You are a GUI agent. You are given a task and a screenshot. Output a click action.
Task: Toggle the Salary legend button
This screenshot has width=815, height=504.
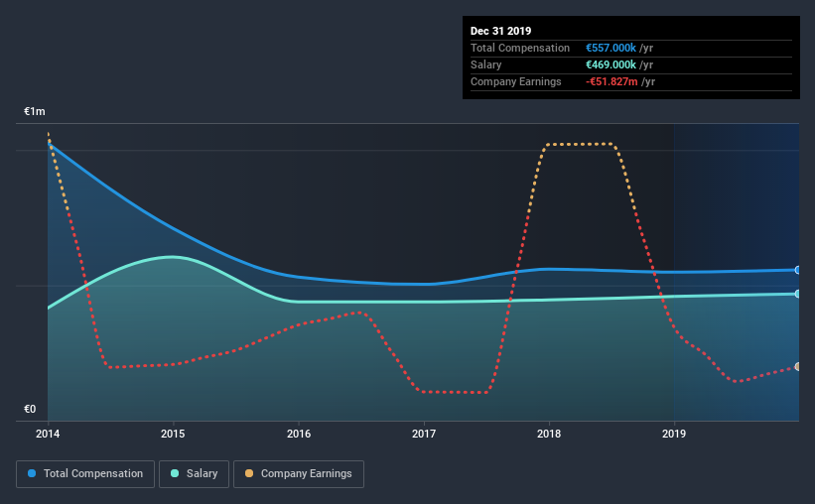[x=194, y=474]
